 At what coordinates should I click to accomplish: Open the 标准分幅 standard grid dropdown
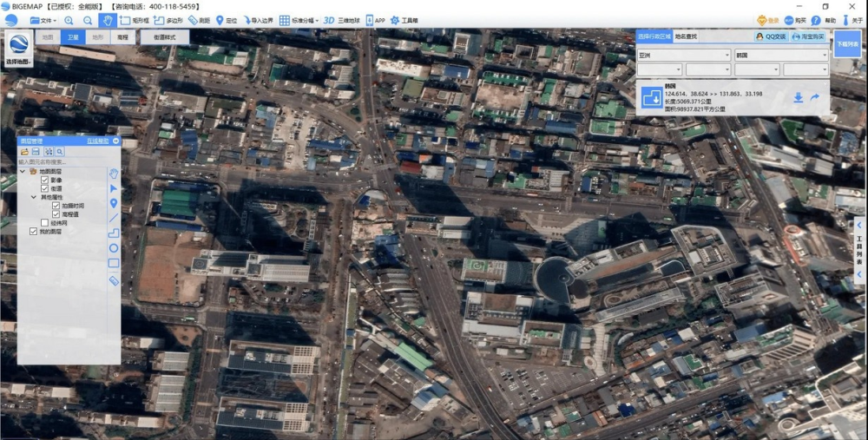coord(299,21)
